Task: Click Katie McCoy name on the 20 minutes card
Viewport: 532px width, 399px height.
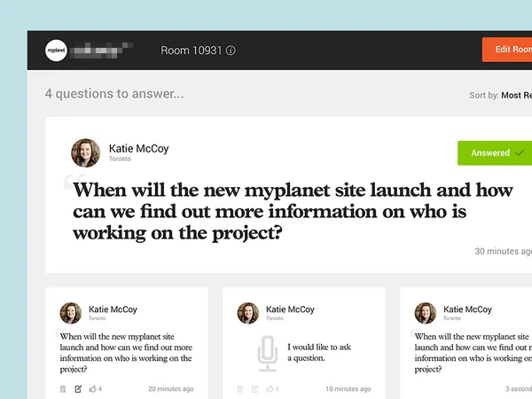Action: coord(113,309)
